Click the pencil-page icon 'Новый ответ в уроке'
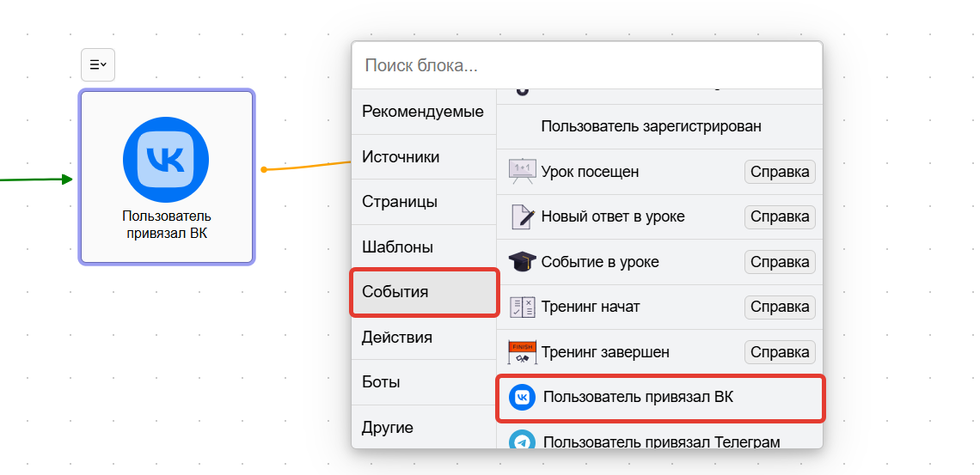Screen dimensions: 980x475 (522, 216)
